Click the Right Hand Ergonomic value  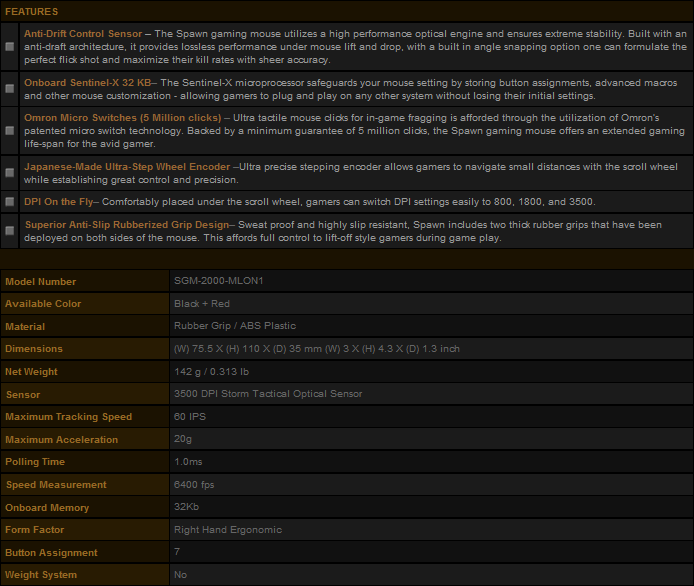pyautogui.click(x=228, y=529)
